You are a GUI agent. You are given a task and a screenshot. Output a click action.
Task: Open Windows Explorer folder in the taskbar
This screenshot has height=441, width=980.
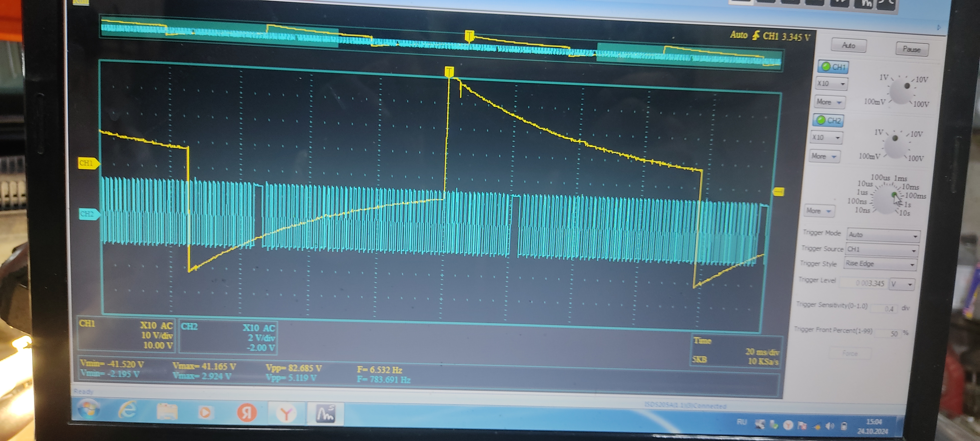coord(167,412)
